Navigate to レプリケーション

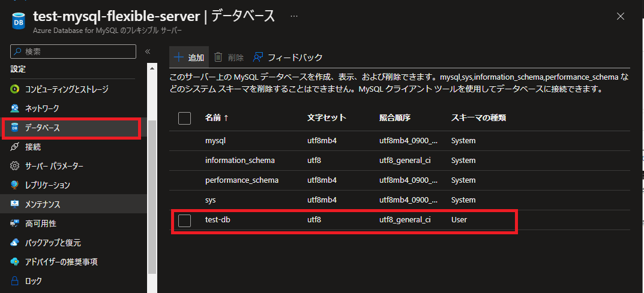pyautogui.click(x=47, y=185)
